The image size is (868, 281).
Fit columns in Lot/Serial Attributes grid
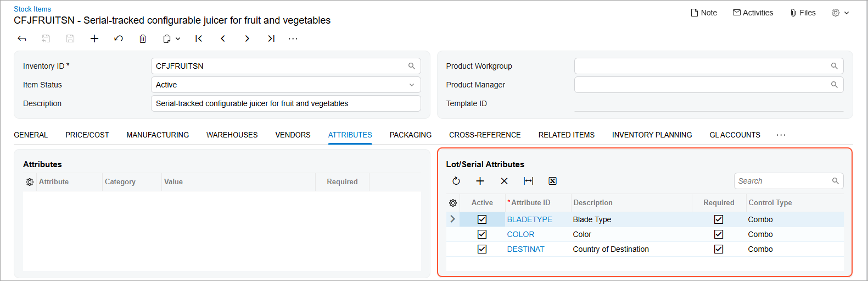[x=528, y=181]
